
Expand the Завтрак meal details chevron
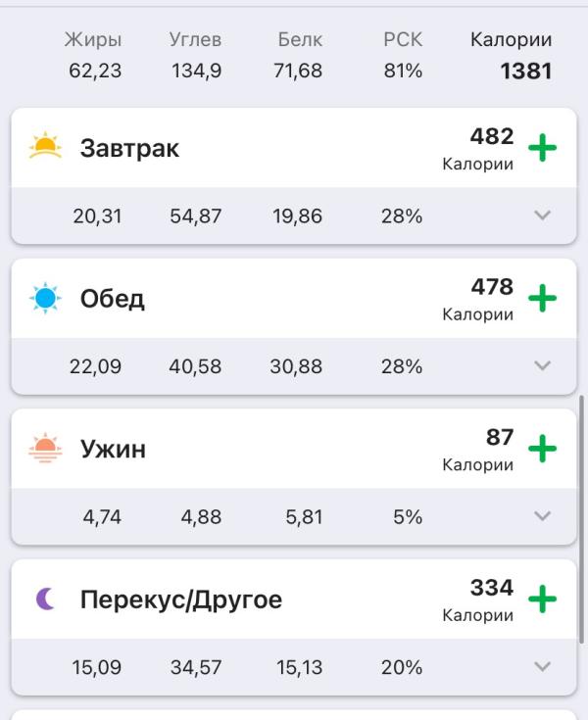[x=542, y=216]
